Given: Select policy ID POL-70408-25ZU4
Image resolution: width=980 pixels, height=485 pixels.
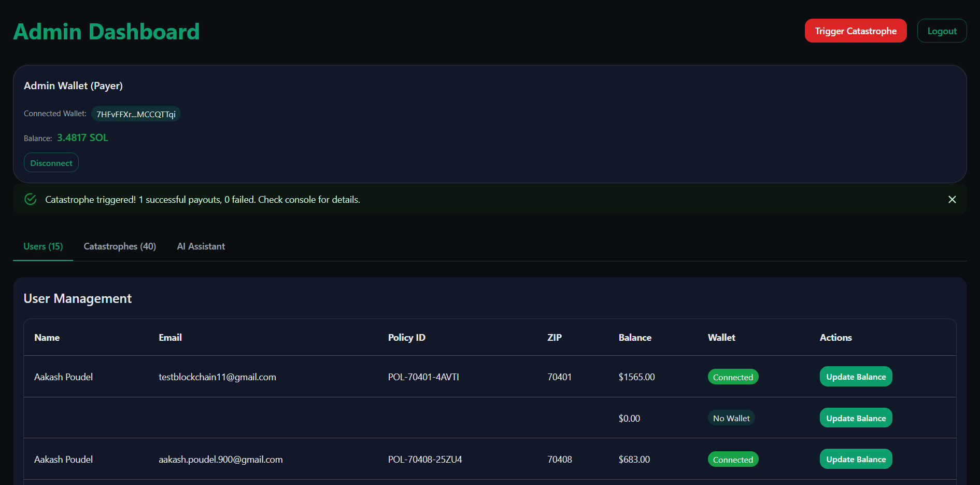Looking at the screenshot, I should coord(425,460).
